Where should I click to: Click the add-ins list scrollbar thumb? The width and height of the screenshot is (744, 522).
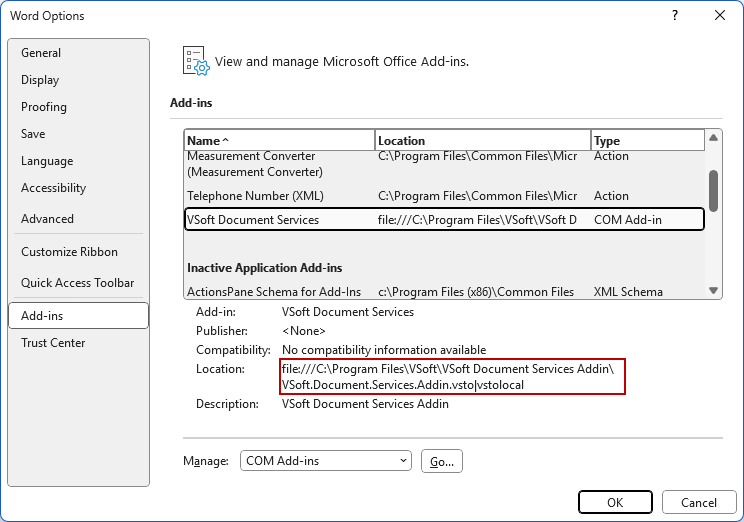click(x=713, y=191)
